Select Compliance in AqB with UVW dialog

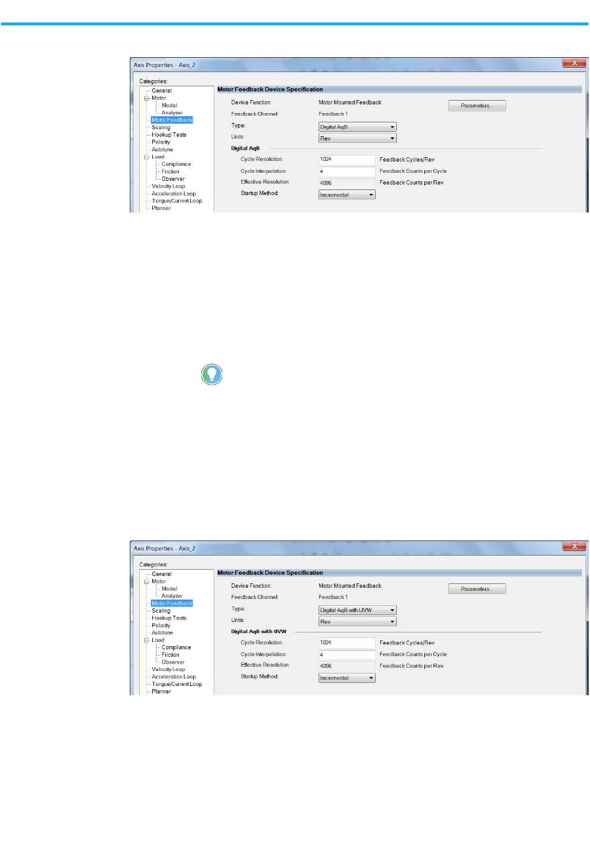[x=176, y=647]
